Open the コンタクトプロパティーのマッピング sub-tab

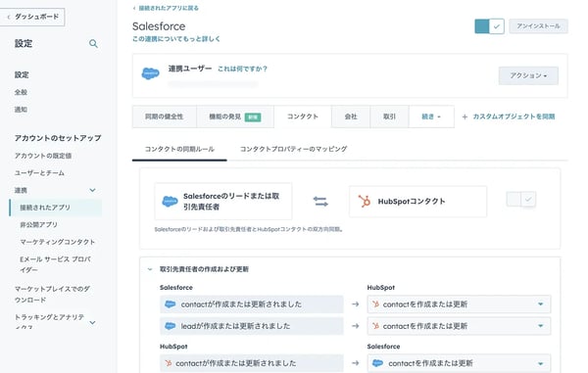[294, 149]
